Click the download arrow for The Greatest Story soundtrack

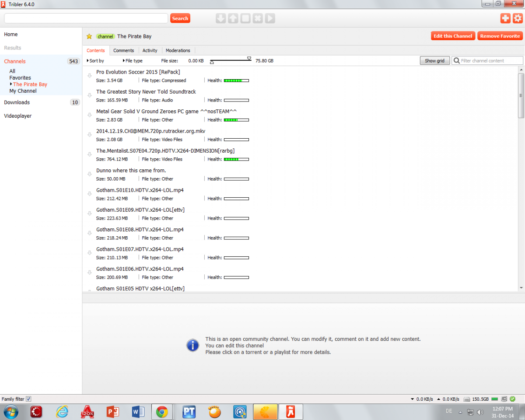pyautogui.click(x=90, y=95)
